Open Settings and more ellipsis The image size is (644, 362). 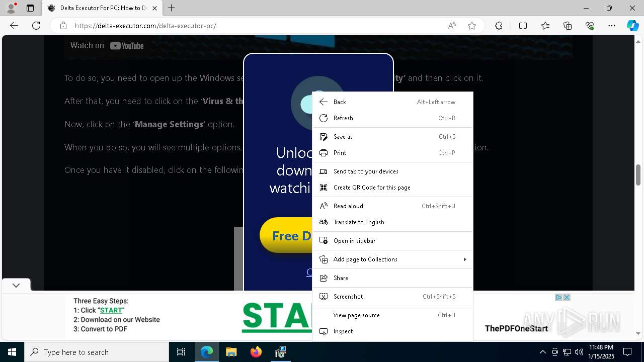point(612,26)
